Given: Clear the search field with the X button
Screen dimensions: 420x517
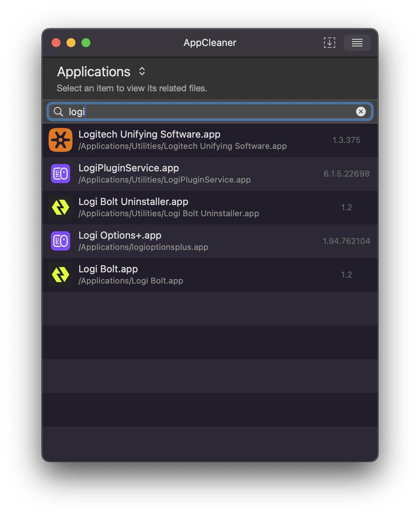Looking at the screenshot, I should pos(361,111).
